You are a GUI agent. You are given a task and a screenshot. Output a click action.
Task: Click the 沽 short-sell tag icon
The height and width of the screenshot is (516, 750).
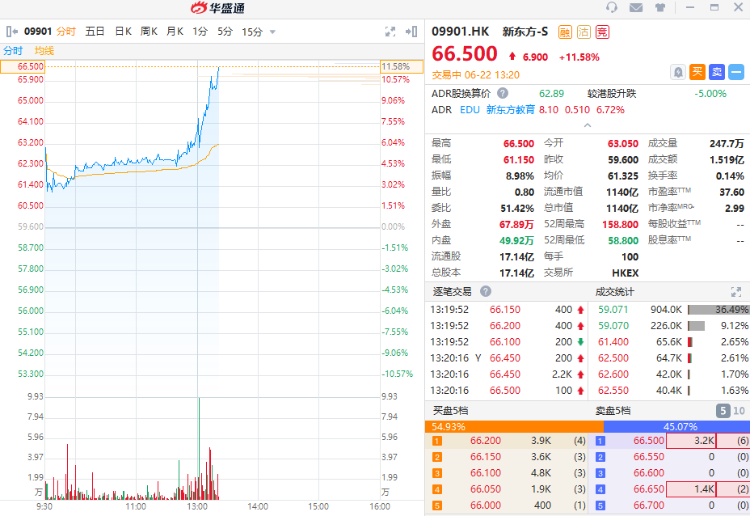[584, 32]
